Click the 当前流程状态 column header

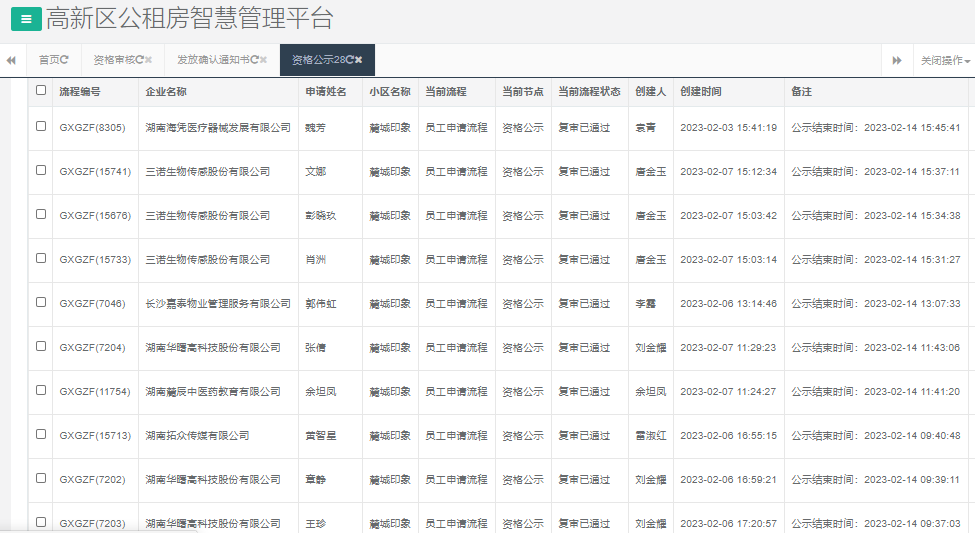point(589,91)
